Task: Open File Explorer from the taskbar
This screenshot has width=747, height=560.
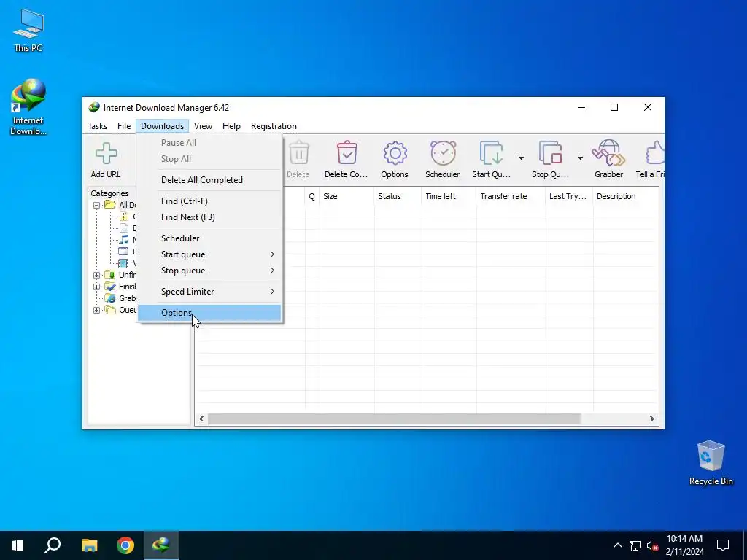Action: (x=89, y=545)
